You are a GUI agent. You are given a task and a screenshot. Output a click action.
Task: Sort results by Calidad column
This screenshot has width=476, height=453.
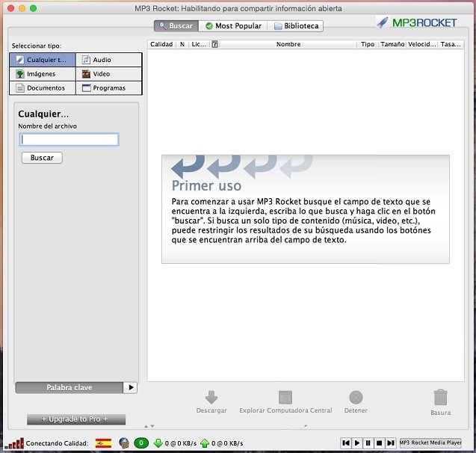161,44
